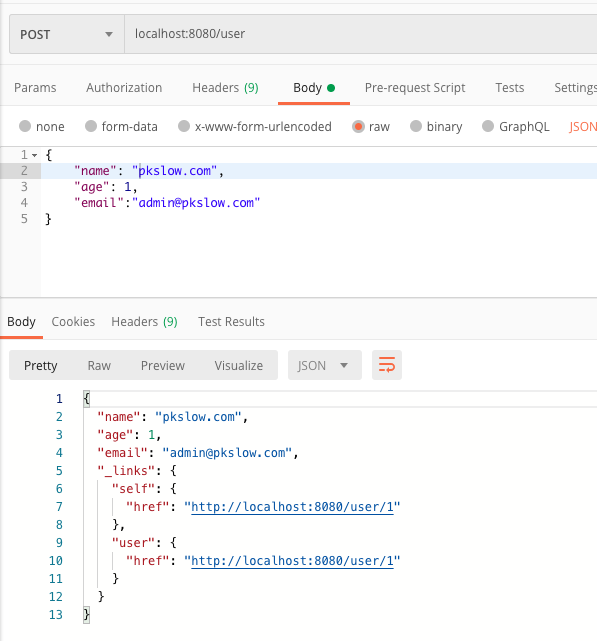Viewport: 597px width, 641px height.
Task: Show the Test Results tab
Action: [x=231, y=322]
